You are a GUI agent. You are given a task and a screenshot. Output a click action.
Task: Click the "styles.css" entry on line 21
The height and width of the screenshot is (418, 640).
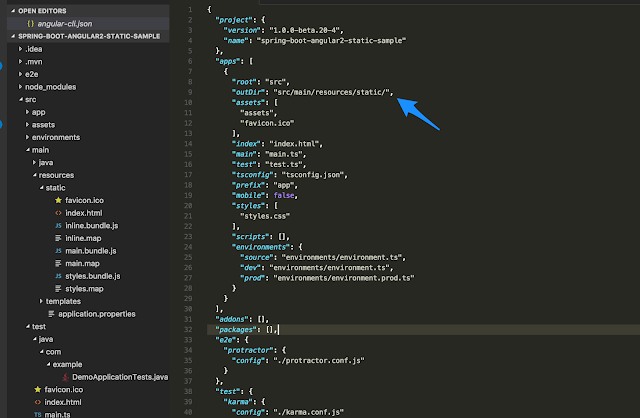pos(265,216)
